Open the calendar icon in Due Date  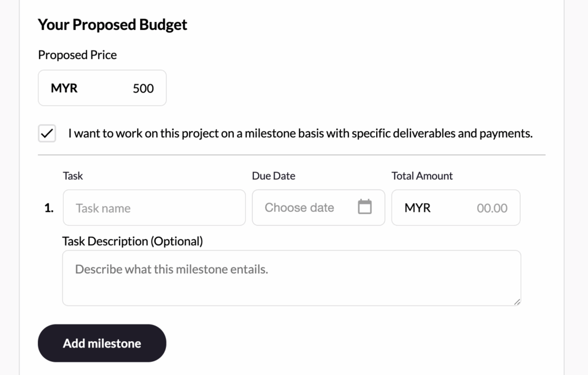pyautogui.click(x=365, y=207)
